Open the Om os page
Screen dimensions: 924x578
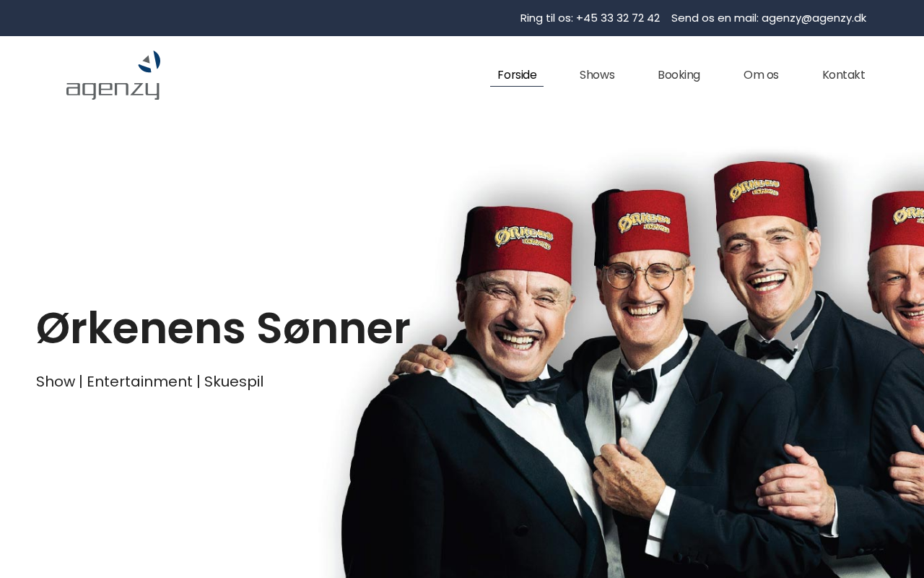[x=761, y=75]
